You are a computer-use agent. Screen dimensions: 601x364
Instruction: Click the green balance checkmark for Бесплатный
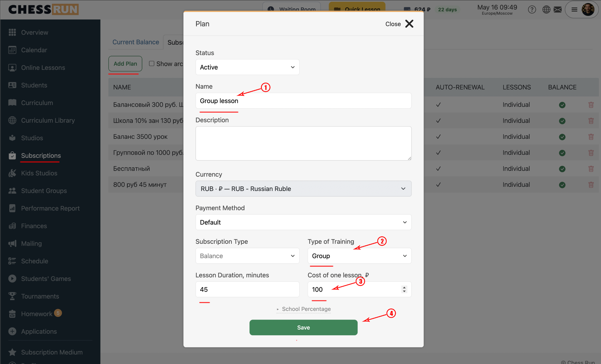tap(562, 169)
